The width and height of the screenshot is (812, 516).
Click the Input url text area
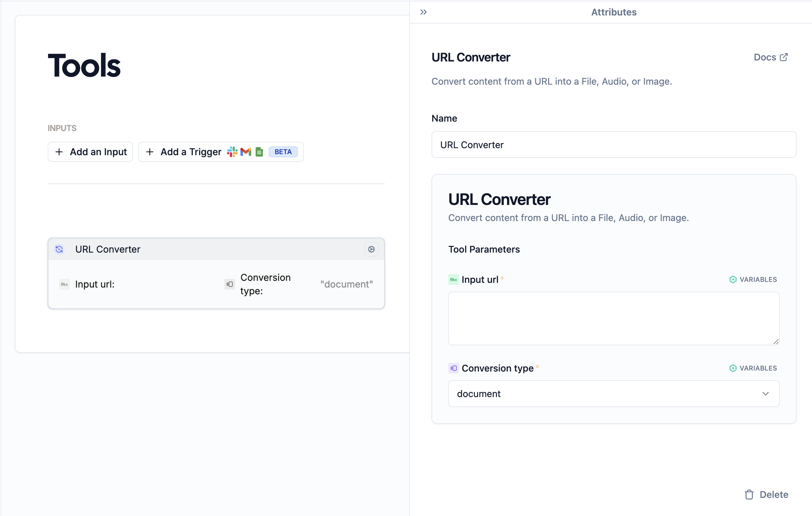point(614,318)
